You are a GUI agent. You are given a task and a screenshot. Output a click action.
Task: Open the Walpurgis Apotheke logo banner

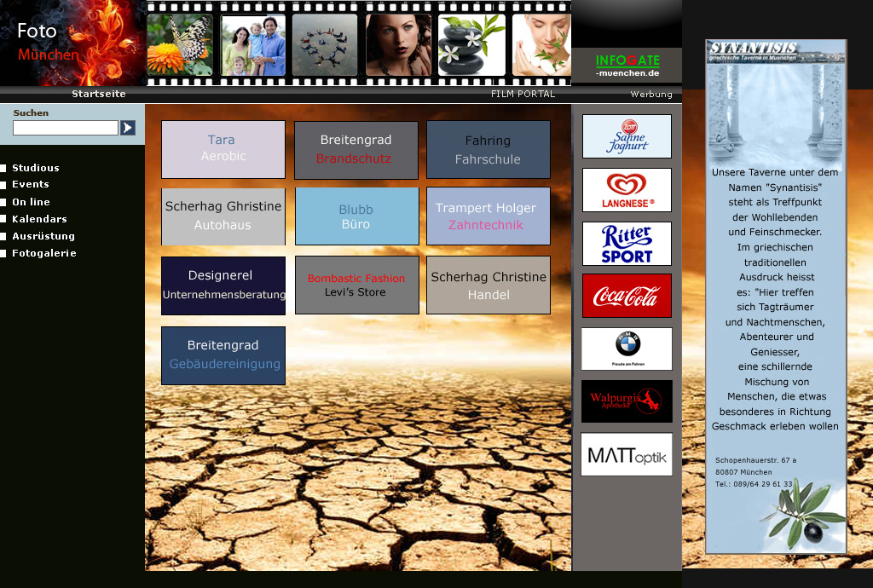point(627,401)
